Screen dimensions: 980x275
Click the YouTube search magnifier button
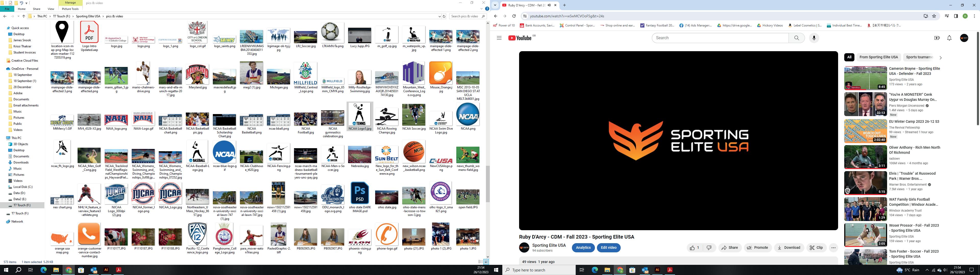797,38
